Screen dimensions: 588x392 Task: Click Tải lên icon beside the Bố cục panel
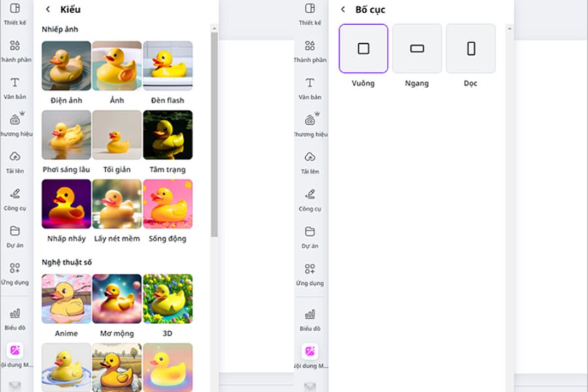tap(310, 157)
